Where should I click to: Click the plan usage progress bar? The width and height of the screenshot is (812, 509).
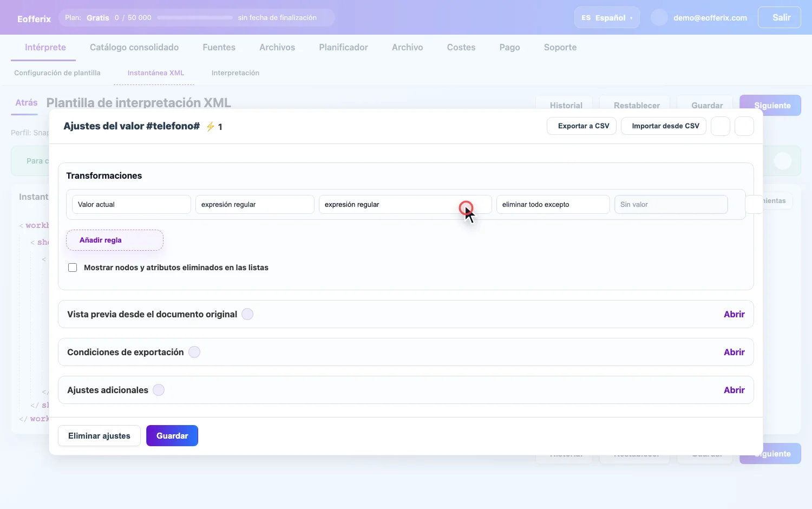coord(195,18)
